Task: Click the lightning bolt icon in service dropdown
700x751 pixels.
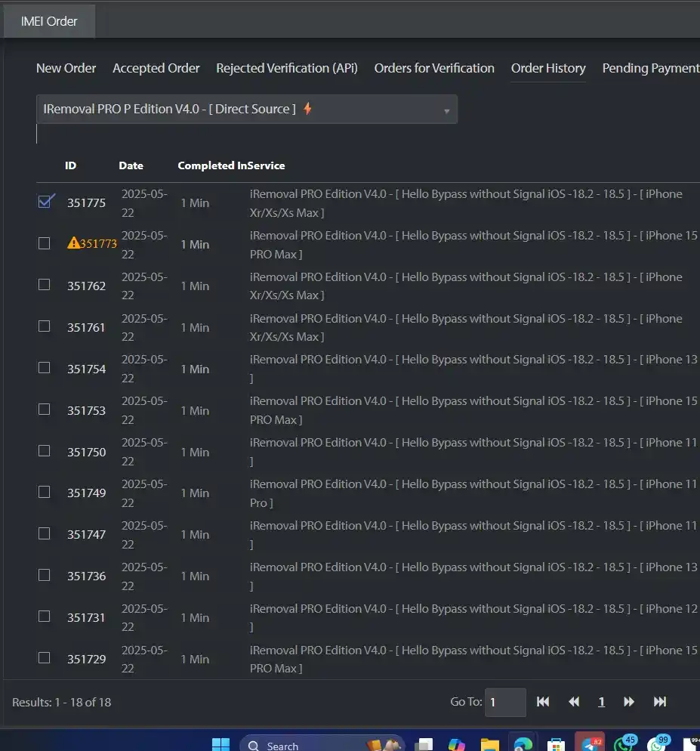Action: point(307,109)
